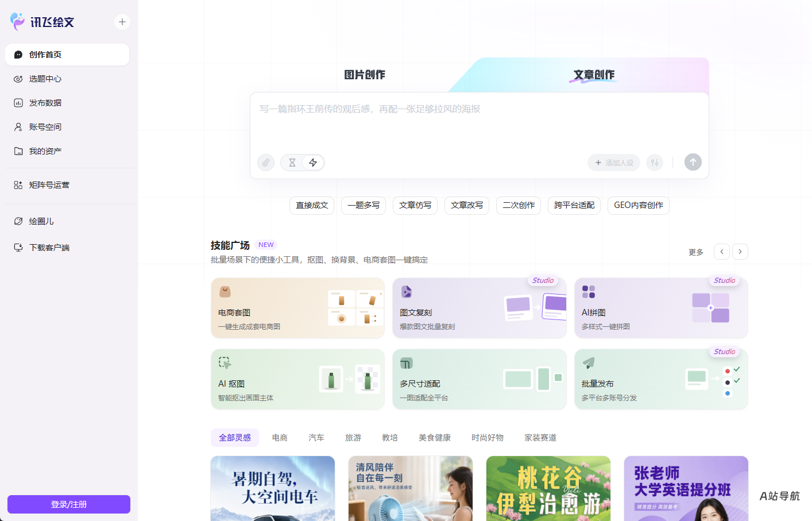Viewport: 812px width, 521px height.
Task: Click the paperclip attachment icon
Action: 266,163
